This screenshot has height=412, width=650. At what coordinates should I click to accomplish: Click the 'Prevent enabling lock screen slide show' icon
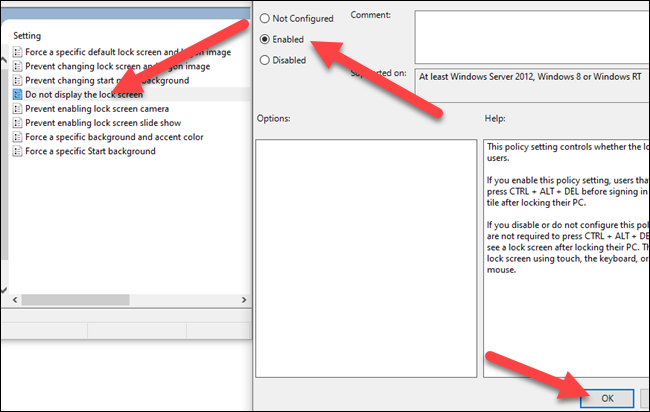[x=18, y=122]
